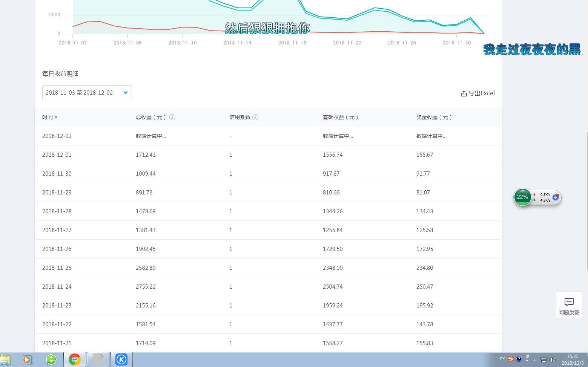Sort by the 时间 column arrows
This screenshot has width=588, height=367.
[x=56, y=117]
